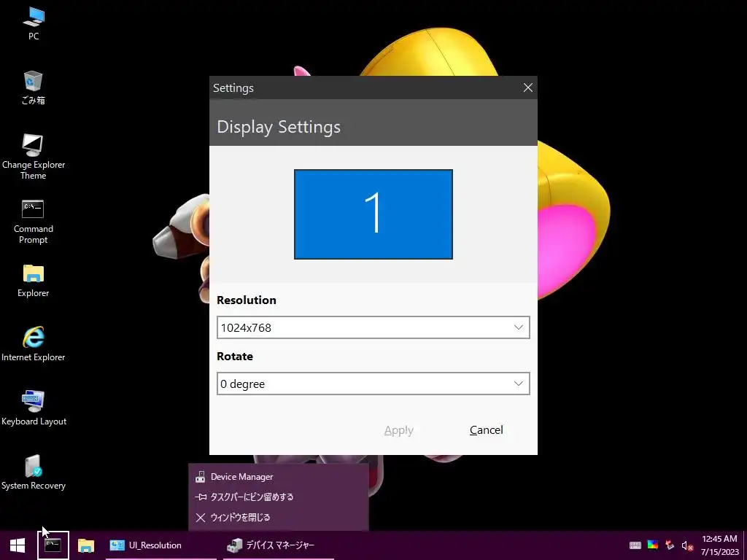Choose タスクバーにピン留めする menu entry
The image size is (747, 560).
[279, 497]
